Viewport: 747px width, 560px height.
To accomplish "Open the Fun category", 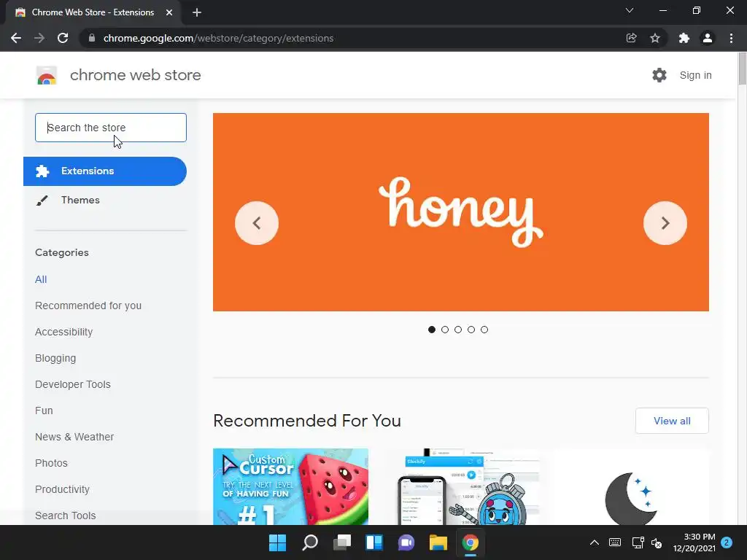I will (44, 411).
